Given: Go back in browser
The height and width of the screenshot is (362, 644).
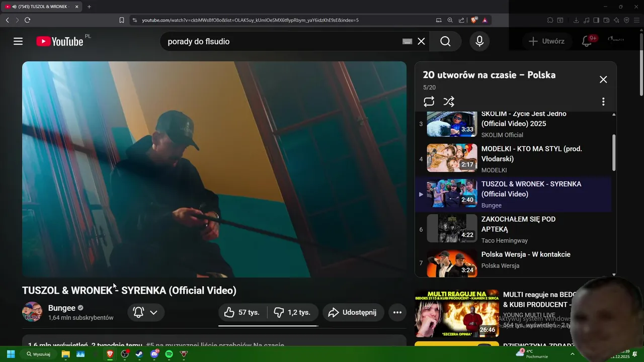Looking at the screenshot, I should click(7, 20).
